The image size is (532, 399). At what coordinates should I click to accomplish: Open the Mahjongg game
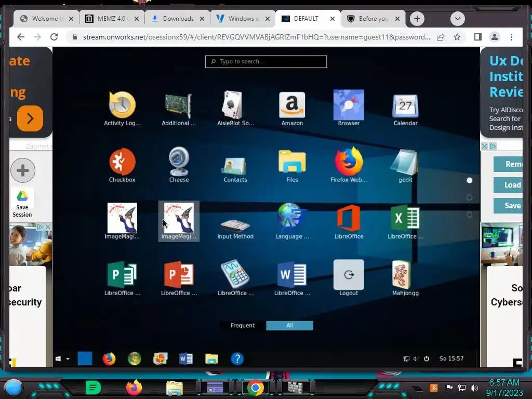(405, 278)
